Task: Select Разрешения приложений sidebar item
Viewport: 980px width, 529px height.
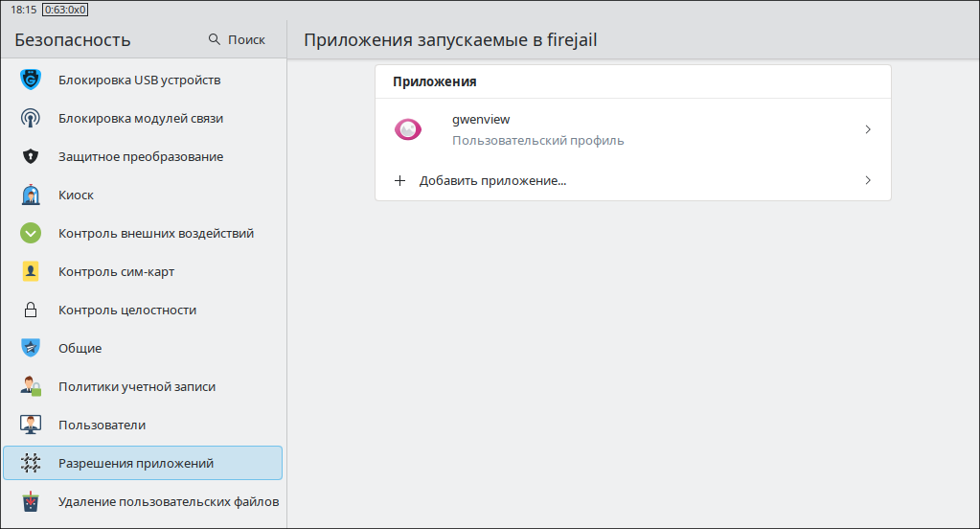Action: point(135,463)
